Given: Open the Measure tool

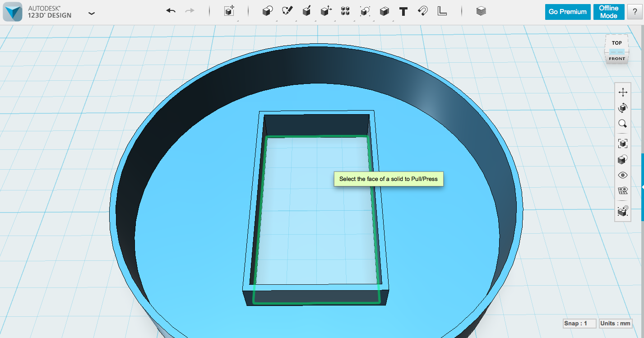Looking at the screenshot, I should (442, 11).
